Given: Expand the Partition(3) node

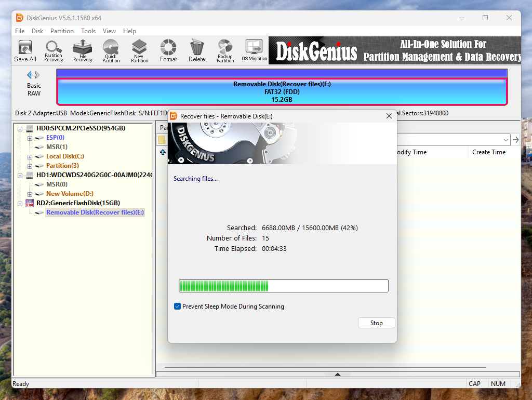Looking at the screenshot, I should coord(30,166).
